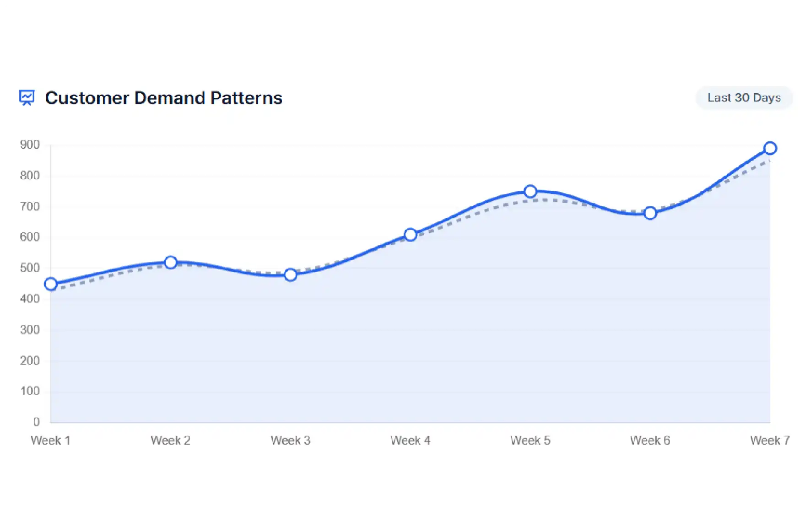Click the 0 y-axis label
The height and width of the screenshot is (532, 805).
37,422
